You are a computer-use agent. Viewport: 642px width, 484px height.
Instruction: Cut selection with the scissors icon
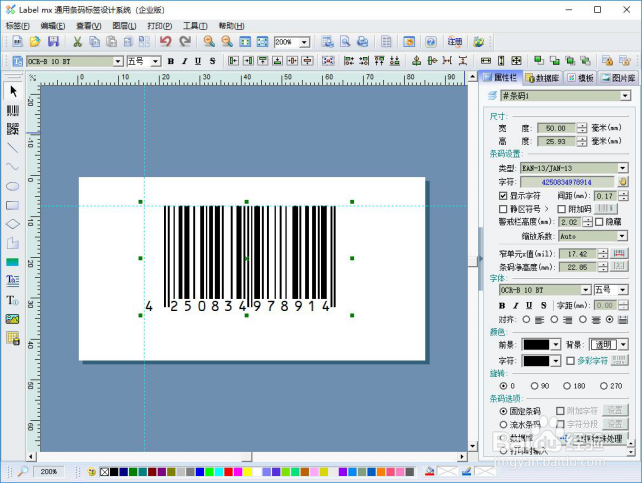[x=77, y=41]
